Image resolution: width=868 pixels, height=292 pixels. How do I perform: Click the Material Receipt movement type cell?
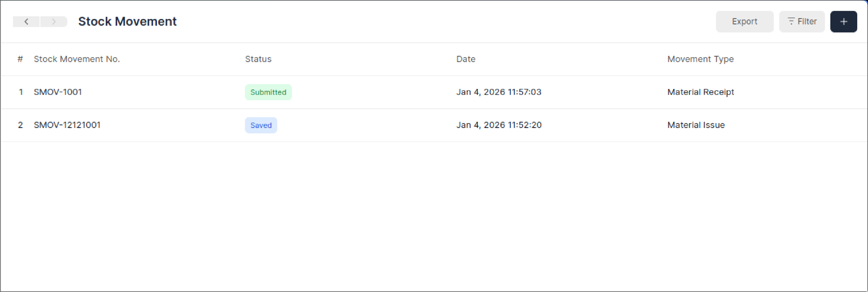(x=700, y=92)
